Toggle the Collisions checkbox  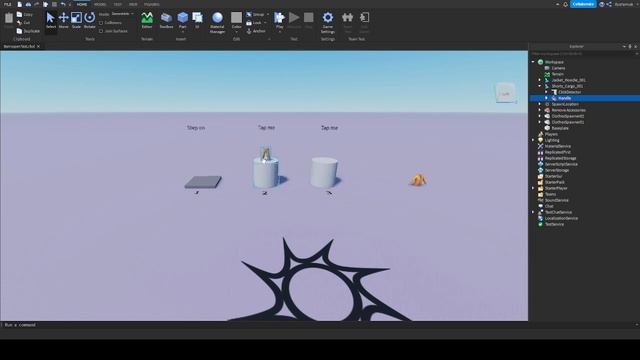(101, 23)
